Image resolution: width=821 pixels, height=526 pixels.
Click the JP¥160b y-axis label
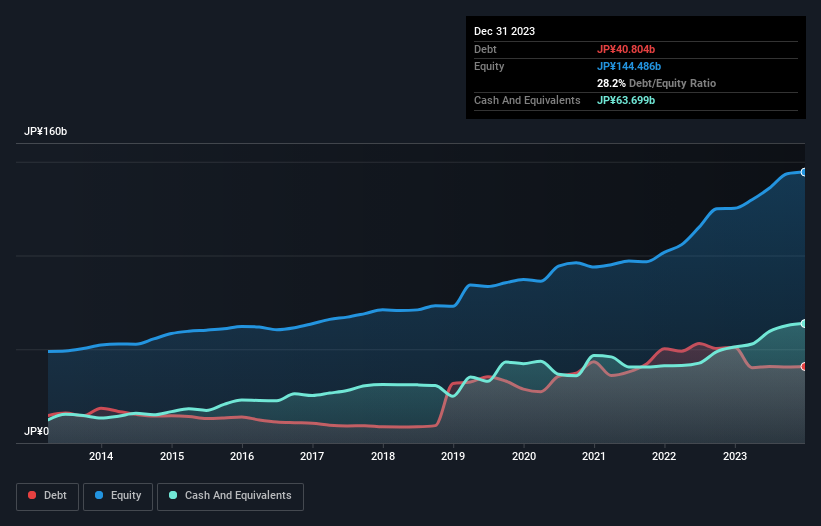click(x=46, y=132)
